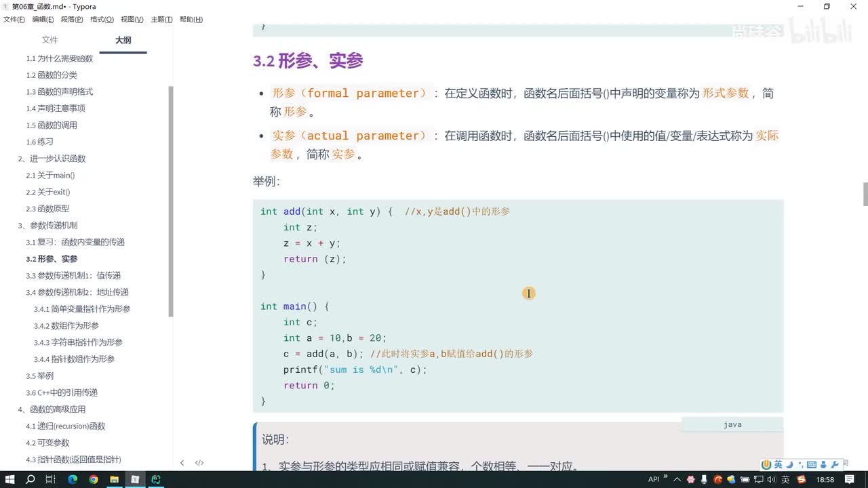Switch sidebar to the 大纲 tab

[123, 40]
